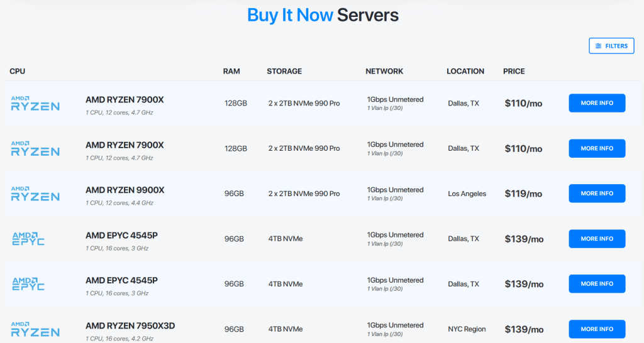This screenshot has height=343, width=644.
Task: Click the PRICE column header
Action: [x=514, y=72]
